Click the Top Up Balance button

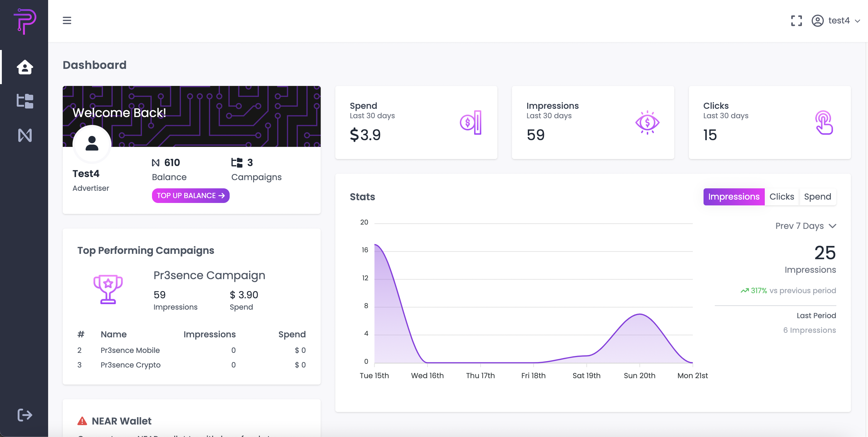point(190,196)
